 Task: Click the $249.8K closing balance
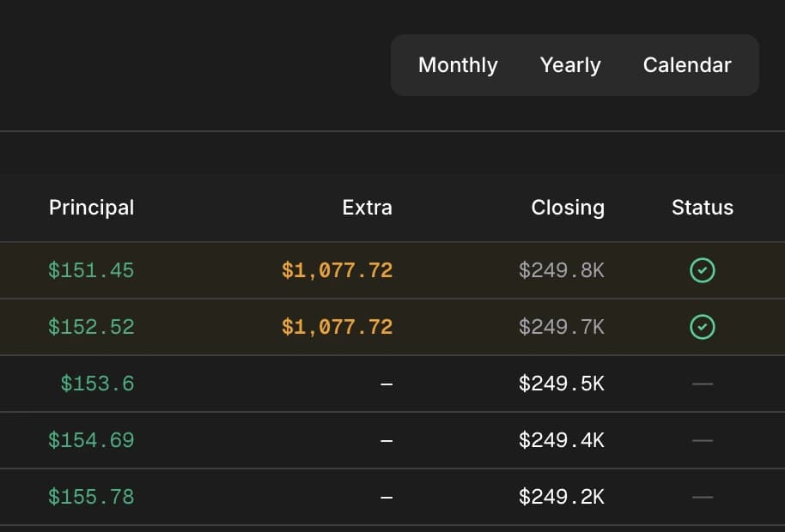pos(562,271)
